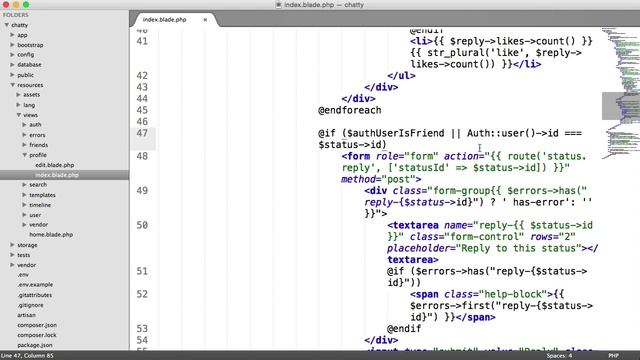Image resolution: width=640 pixels, height=360 pixels.
Task: Collapse the chatty root folder arrow
Action: point(7,25)
